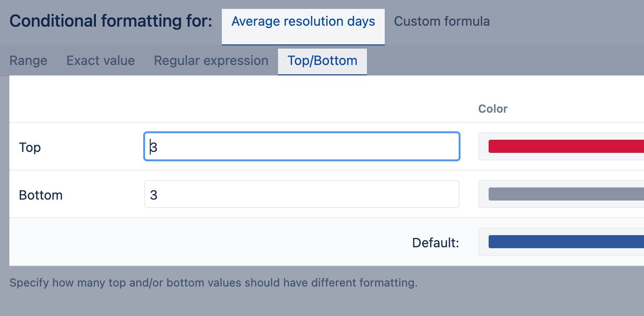
Task: Click the Bottom row label
Action: (41, 195)
